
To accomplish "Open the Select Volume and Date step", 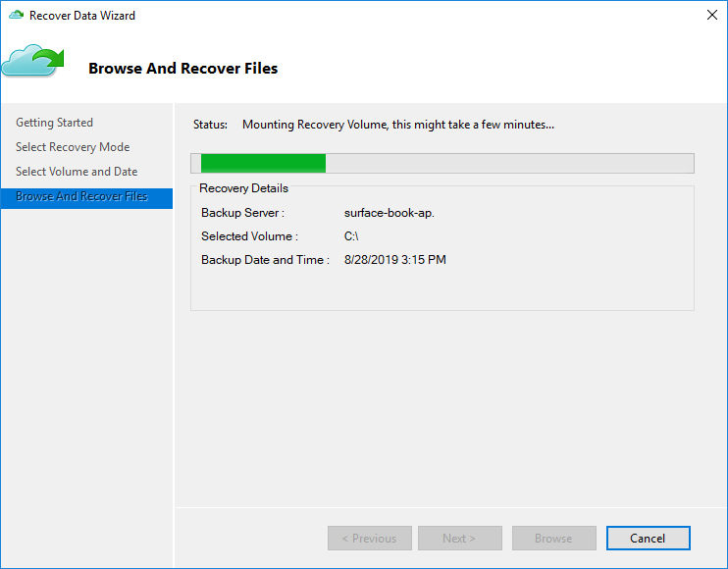I will coord(77,172).
